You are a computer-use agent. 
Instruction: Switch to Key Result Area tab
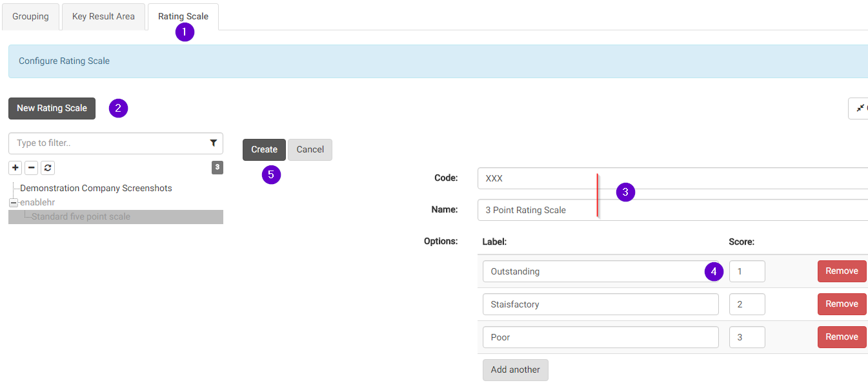tap(103, 17)
